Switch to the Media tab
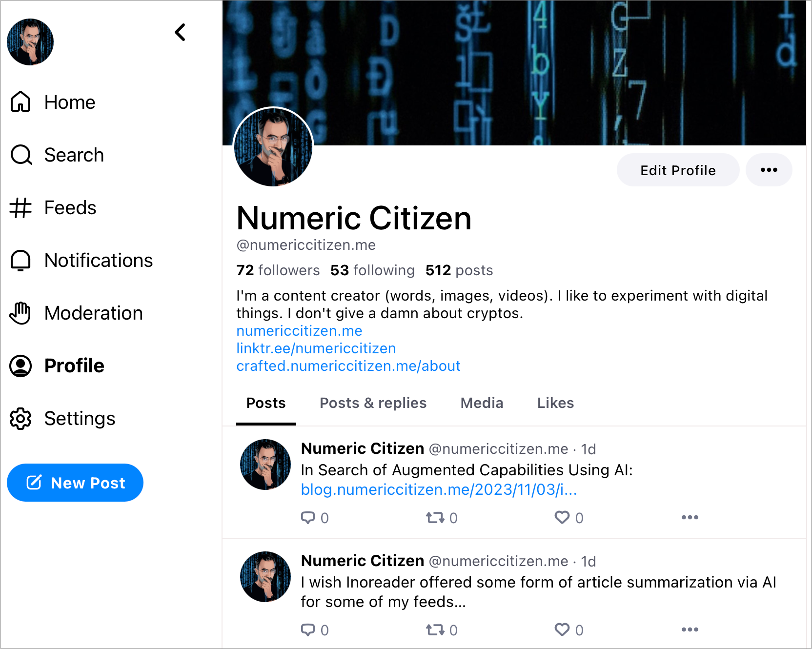The width and height of the screenshot is (812, 649). (x=481, y=403)
